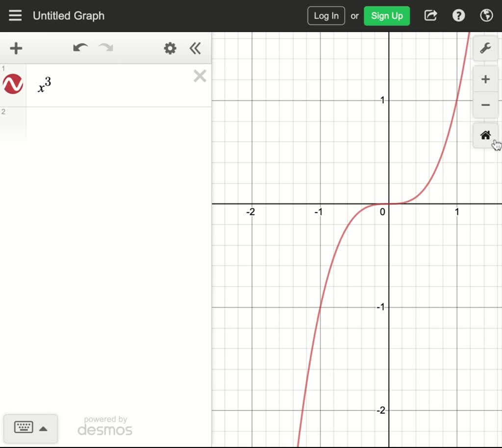Click the powered by desmos link

(x=104, y=426)
